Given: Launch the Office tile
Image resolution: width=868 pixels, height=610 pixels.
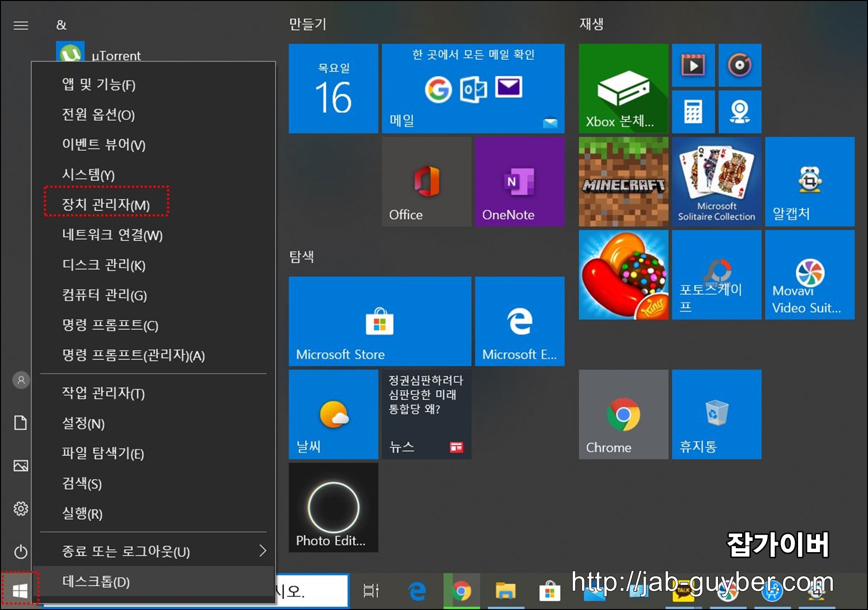Looking at the screenshot, I should click(x=426, y=181).
